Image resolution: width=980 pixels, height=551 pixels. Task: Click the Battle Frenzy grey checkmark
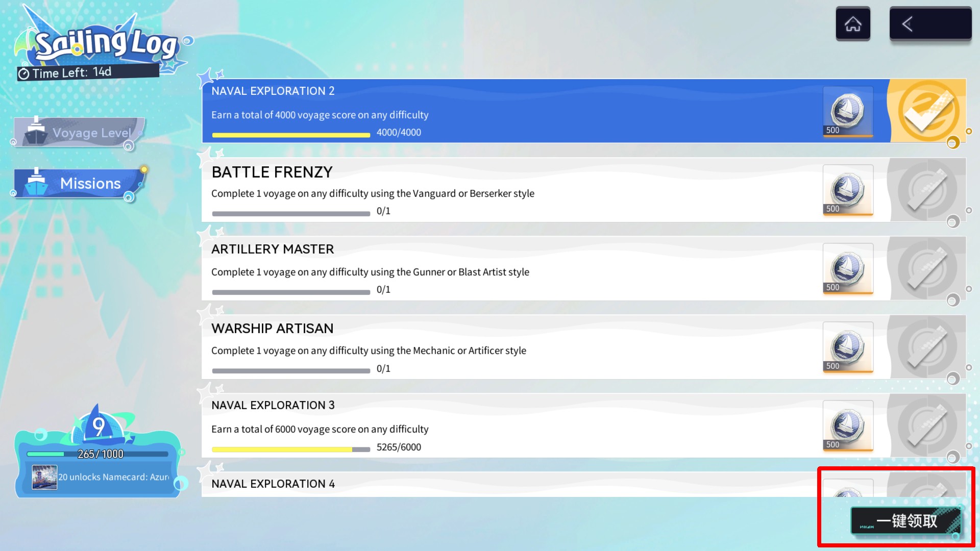927,190
